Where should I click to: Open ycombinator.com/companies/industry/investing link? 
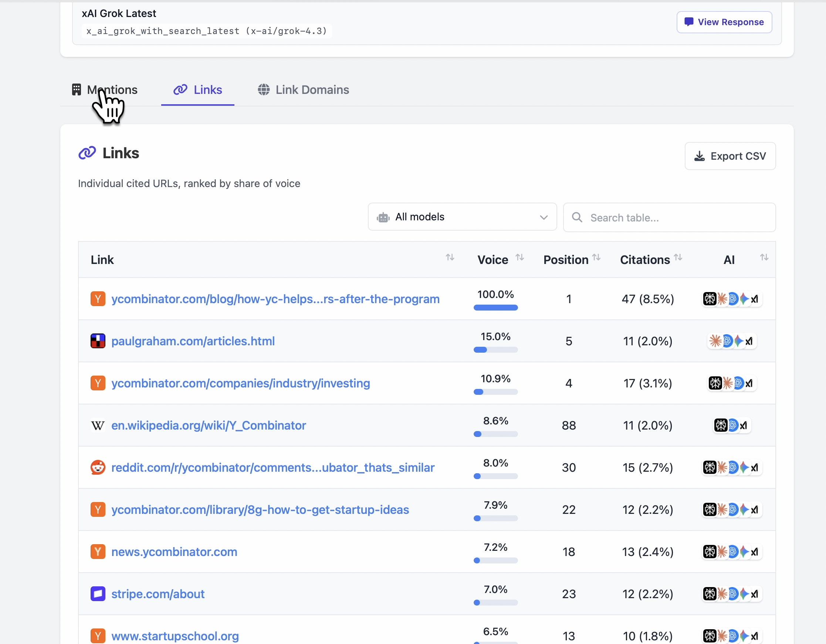[x=241, y=383]
